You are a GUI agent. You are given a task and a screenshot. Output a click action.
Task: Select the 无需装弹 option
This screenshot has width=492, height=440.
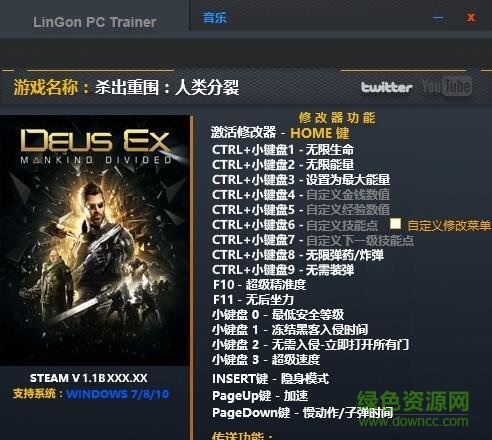[283, 270]
